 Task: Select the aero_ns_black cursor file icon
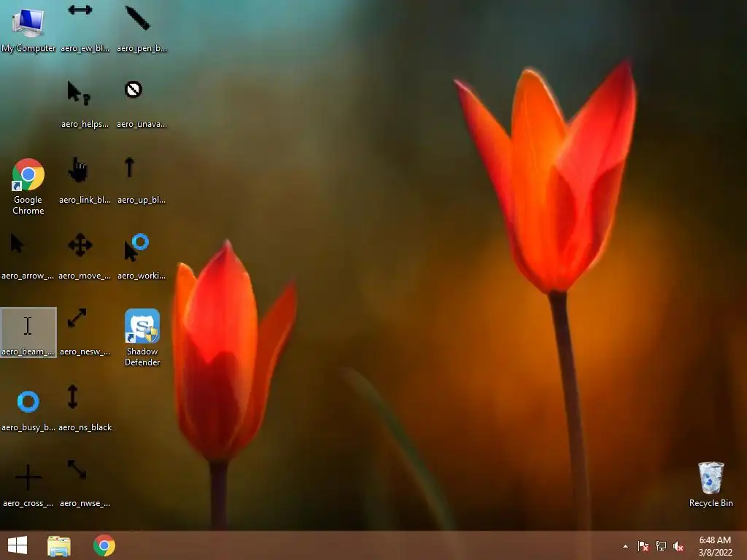(85, 408)
